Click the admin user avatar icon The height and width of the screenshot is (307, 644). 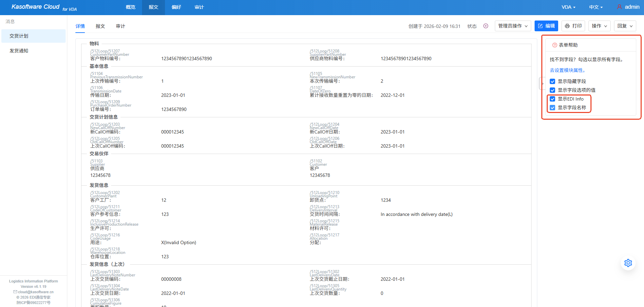[619, 7]
